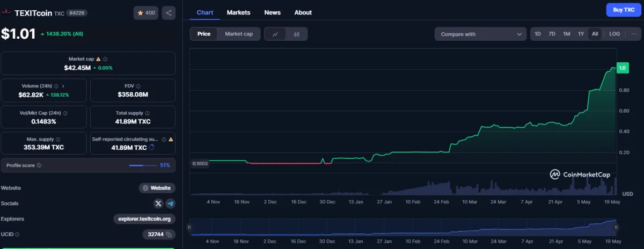
Task: Open UCID info icon
Action: pyautogui.click(x=17, y=235)
